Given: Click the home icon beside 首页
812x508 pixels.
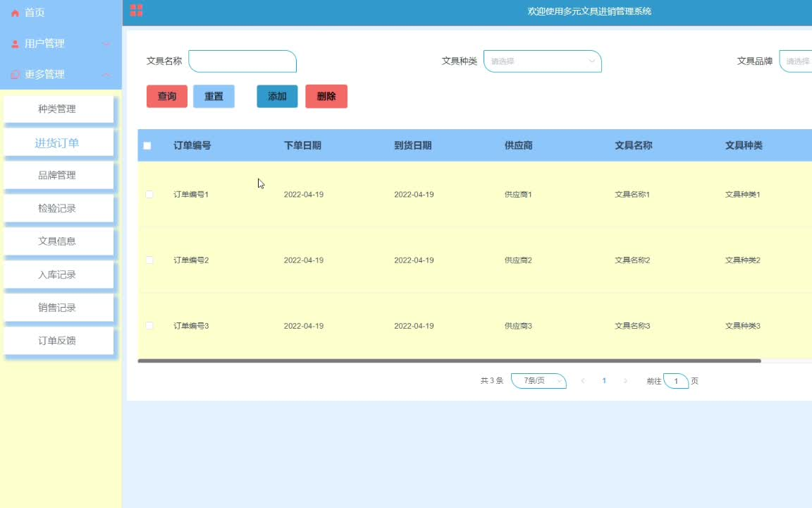Looking at the screenshot, I should 16,12.
